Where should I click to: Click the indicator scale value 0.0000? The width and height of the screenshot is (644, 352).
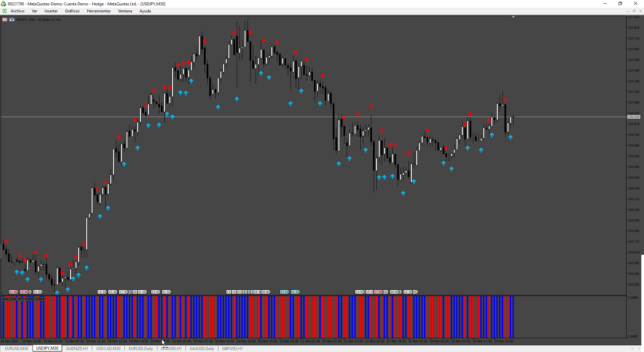tap(633, 336)
